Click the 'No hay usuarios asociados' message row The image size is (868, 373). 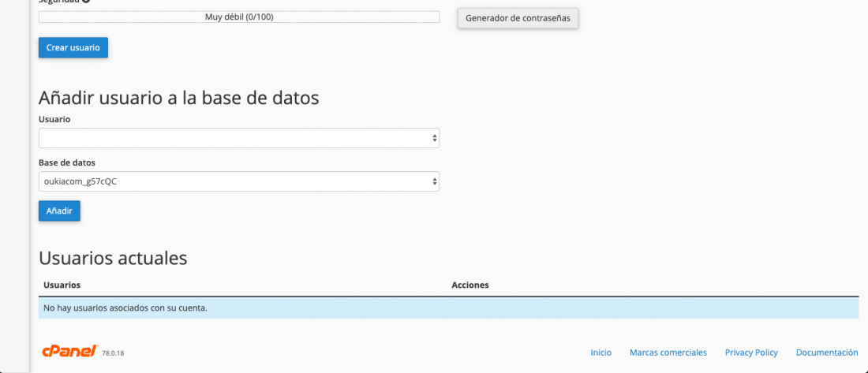[x=448, y=308]
